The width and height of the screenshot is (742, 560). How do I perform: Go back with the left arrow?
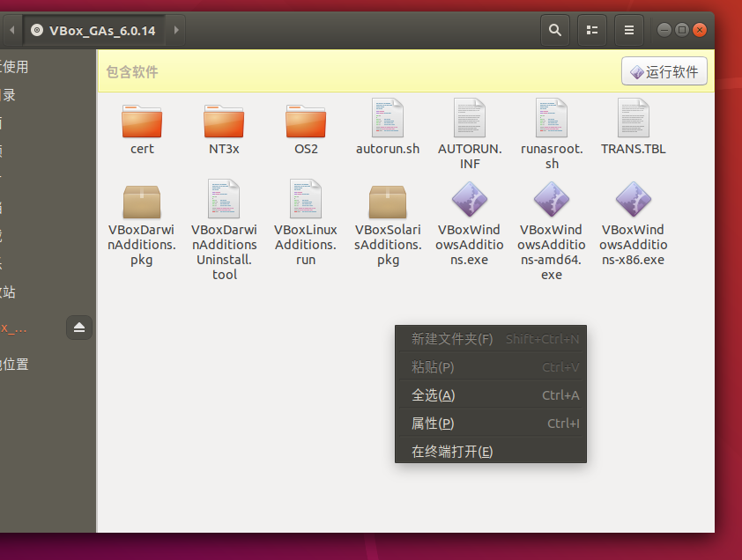tap(12, 30)
